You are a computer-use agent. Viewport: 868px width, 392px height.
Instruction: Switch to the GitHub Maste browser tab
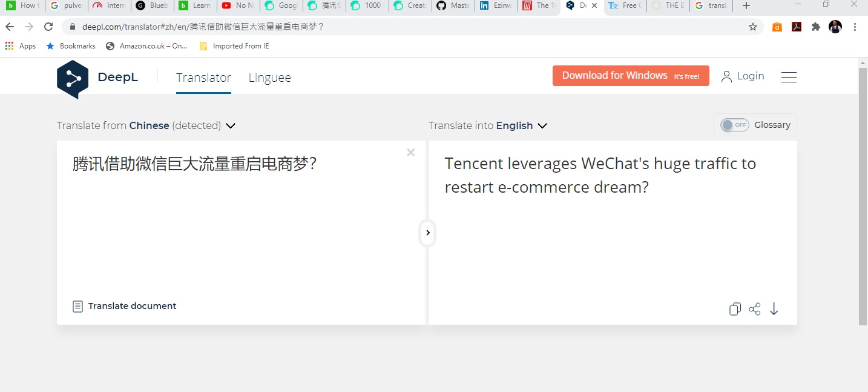click(x=453, y=5)
